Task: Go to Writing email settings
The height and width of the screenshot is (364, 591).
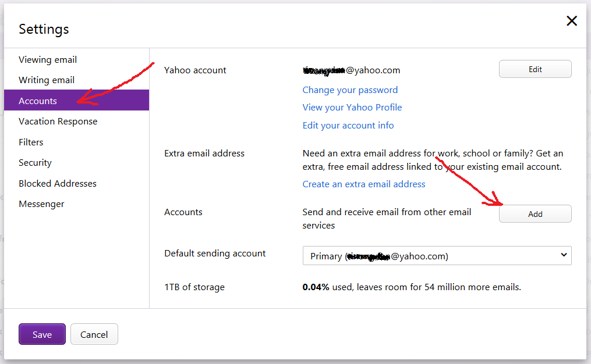Action: pos(47,80)
